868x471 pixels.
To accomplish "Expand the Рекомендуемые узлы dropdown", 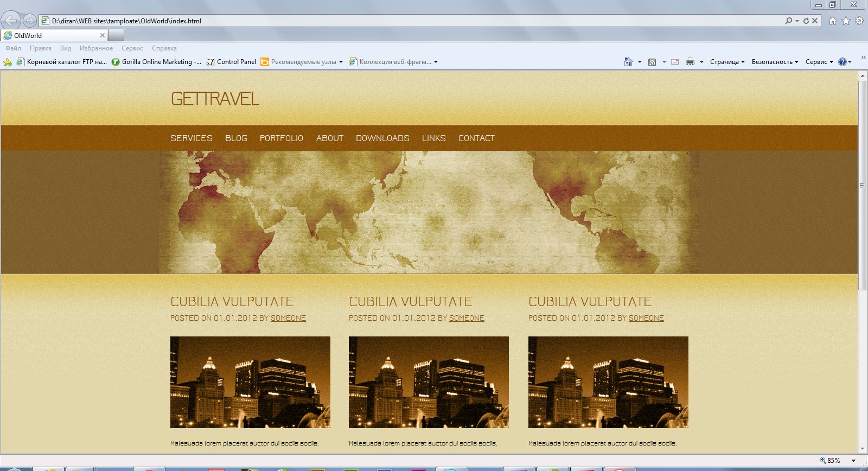I will (341, 62).
